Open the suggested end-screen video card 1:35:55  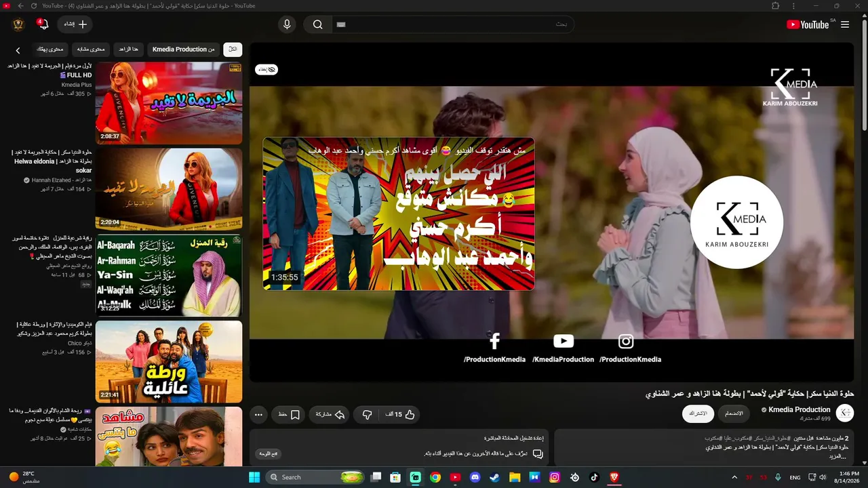(399, 213)
